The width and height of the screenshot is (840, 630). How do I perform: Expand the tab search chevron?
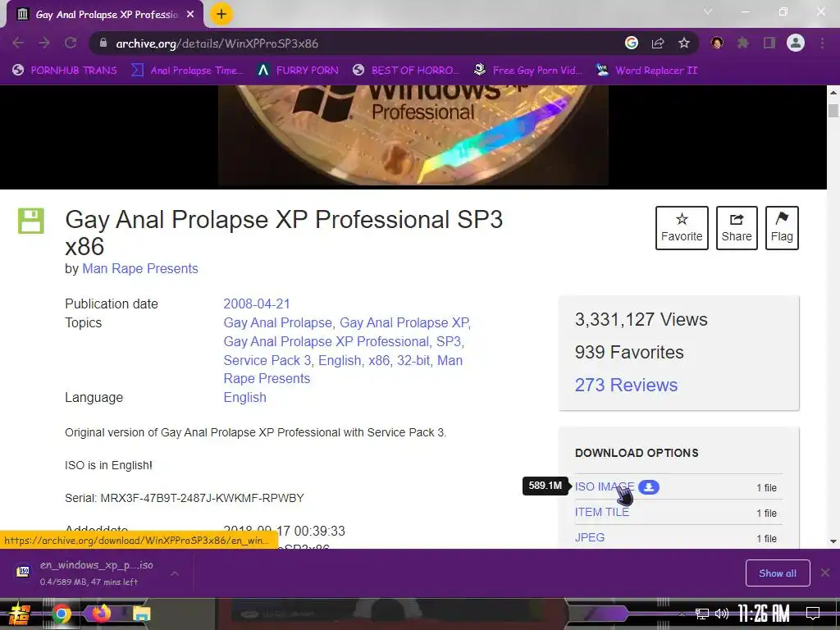click(x=708, y=11)
